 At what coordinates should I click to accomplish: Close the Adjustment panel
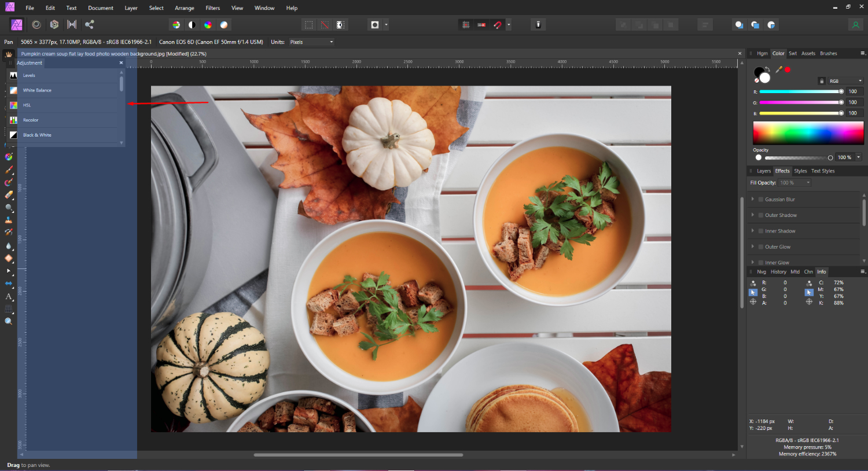point(121,62)
